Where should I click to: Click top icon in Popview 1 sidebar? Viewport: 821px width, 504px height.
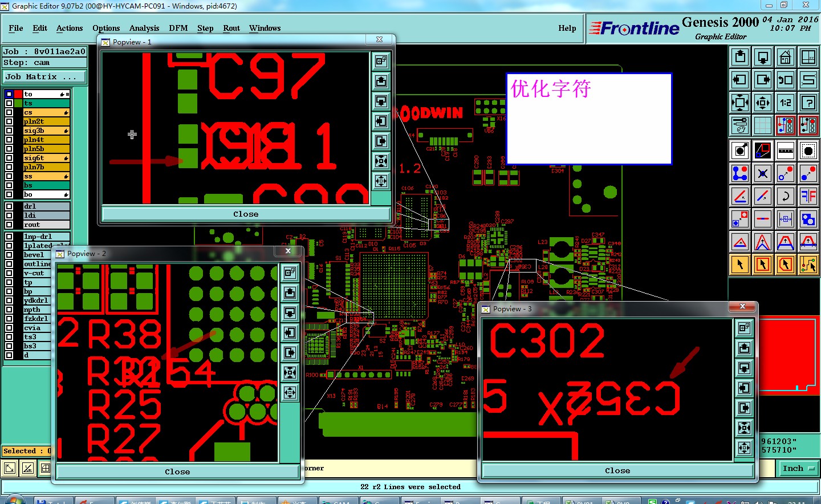tap(381, 61)
